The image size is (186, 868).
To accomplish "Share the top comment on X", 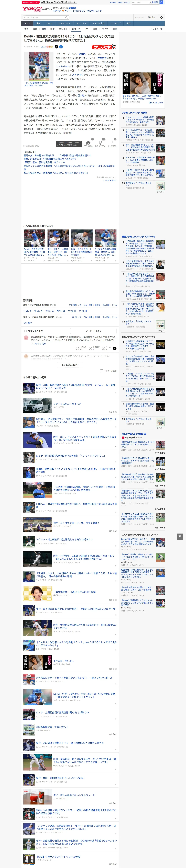I will click(114, 348).
